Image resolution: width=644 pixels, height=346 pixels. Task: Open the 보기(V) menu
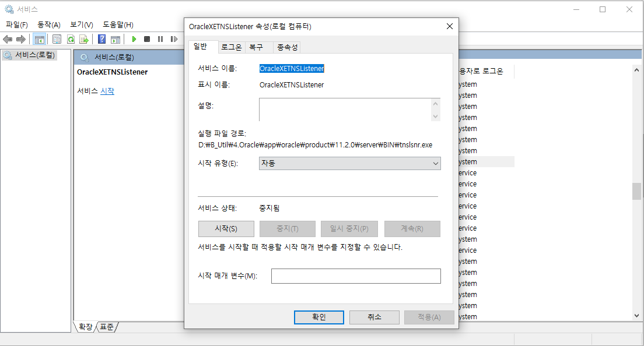81,24
